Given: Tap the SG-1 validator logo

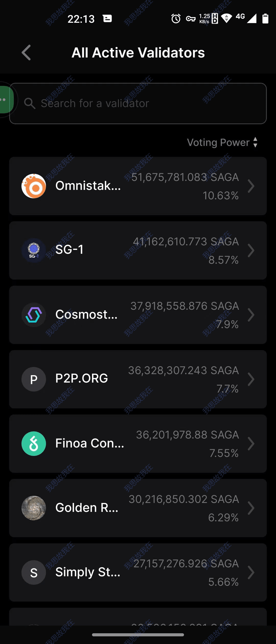Looking at the screenshot, I should tap(34, 250).
